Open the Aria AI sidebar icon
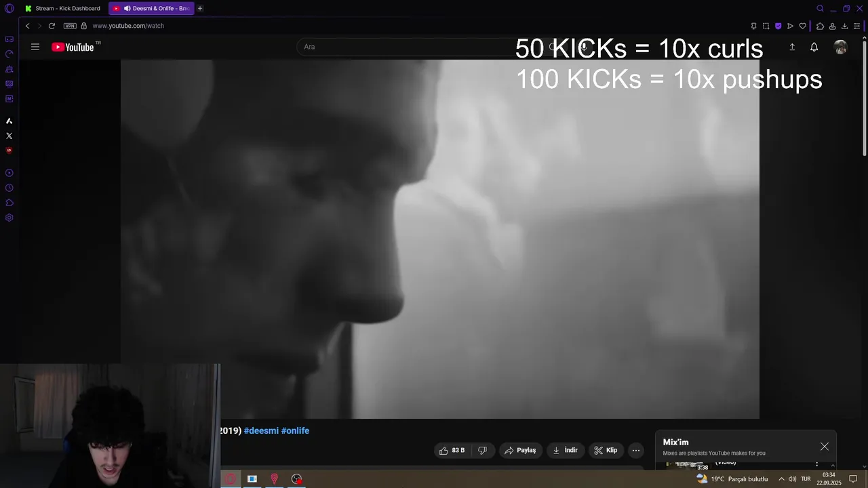 [x=9, y=121]
